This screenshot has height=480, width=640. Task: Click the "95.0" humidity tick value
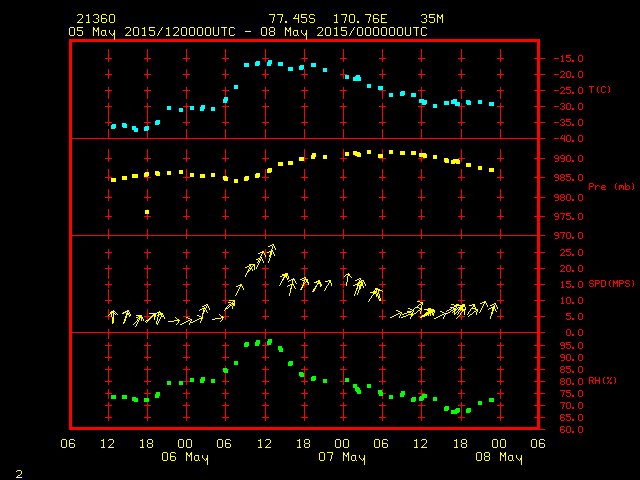(x=572, y=346)
